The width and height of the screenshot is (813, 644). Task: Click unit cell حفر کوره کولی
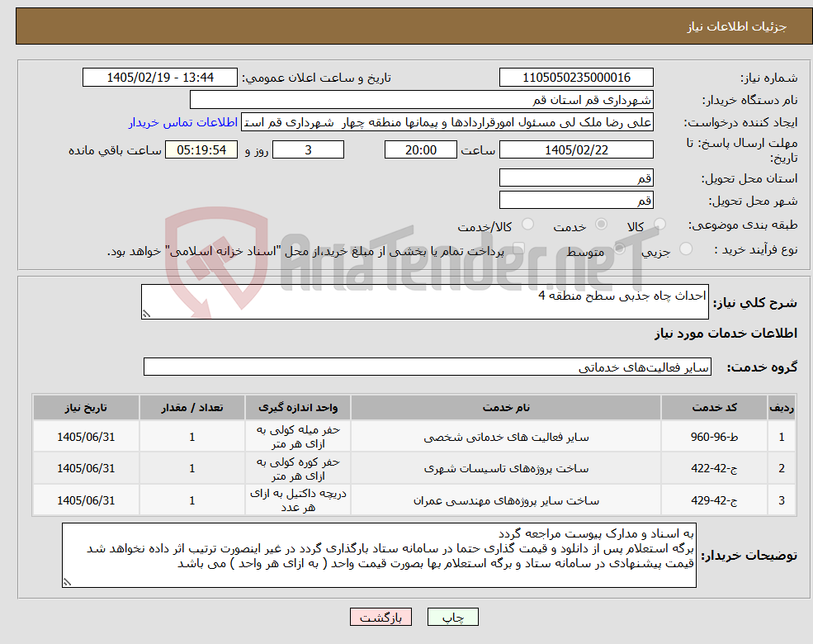(x=298, y=468)
